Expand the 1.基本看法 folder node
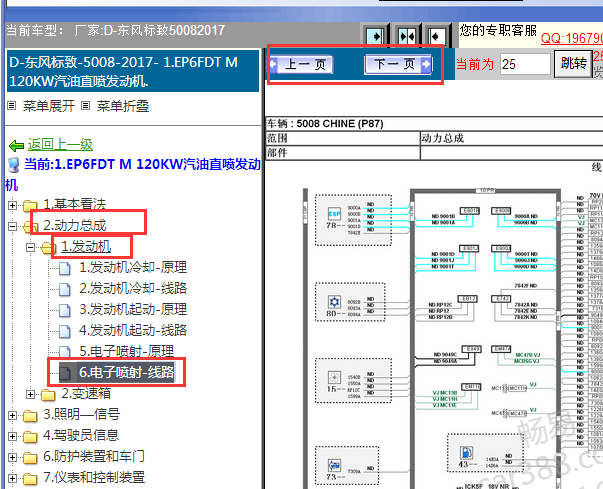The image size is (603, 489). tap(12, 205)
